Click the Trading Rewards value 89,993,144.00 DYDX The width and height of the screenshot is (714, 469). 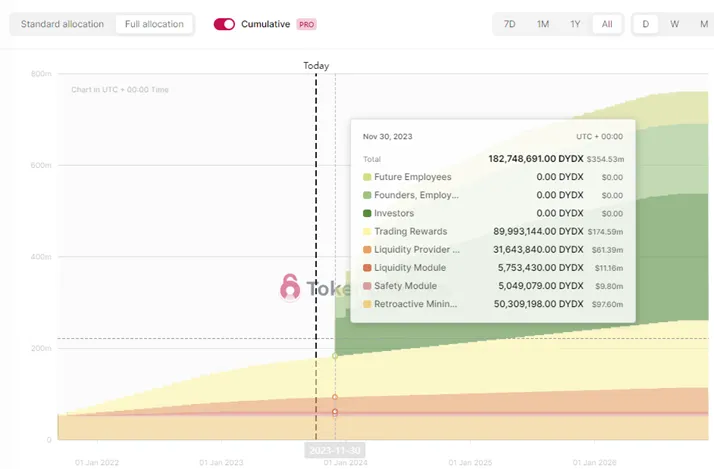tap(538, 231)
